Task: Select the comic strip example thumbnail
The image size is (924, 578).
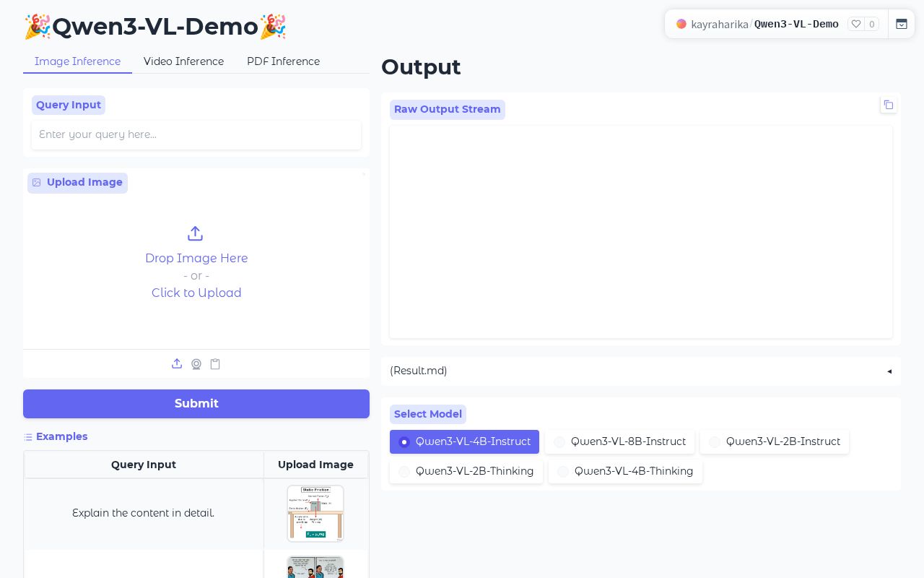Action: coord(315,567)
